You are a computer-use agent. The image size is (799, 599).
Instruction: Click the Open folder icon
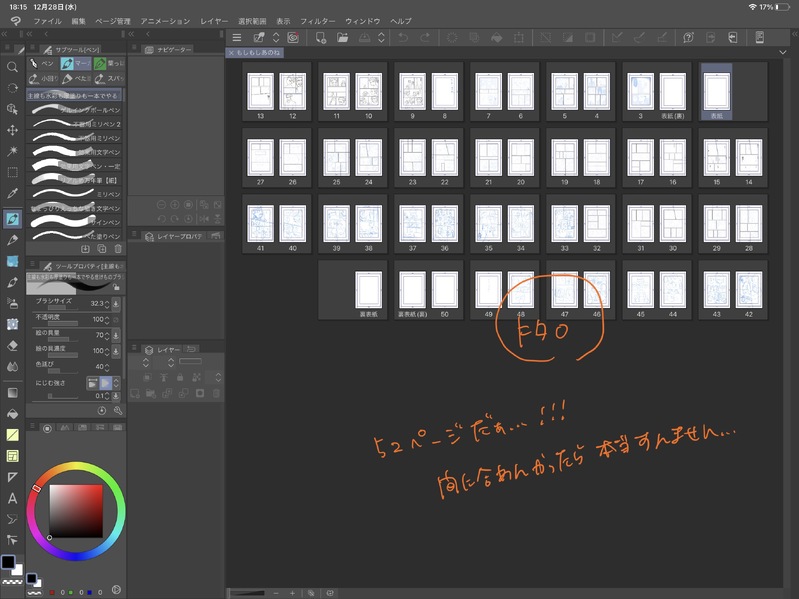coord(342,38)
